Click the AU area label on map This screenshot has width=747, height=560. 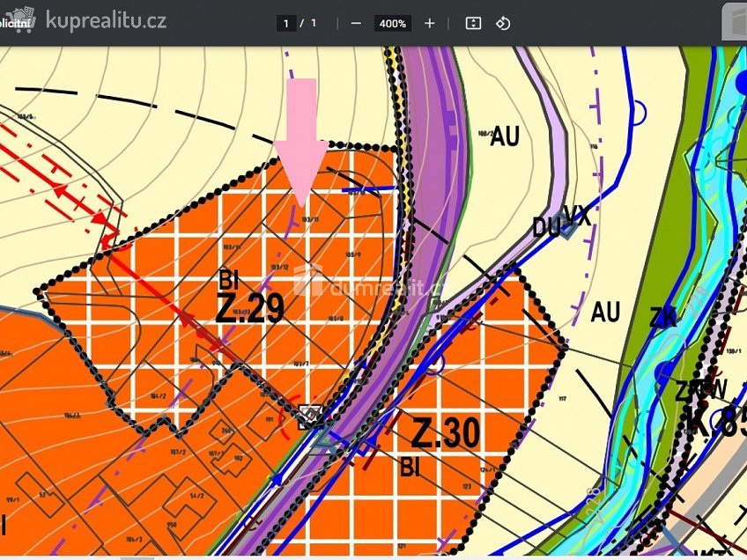[504, 136]
